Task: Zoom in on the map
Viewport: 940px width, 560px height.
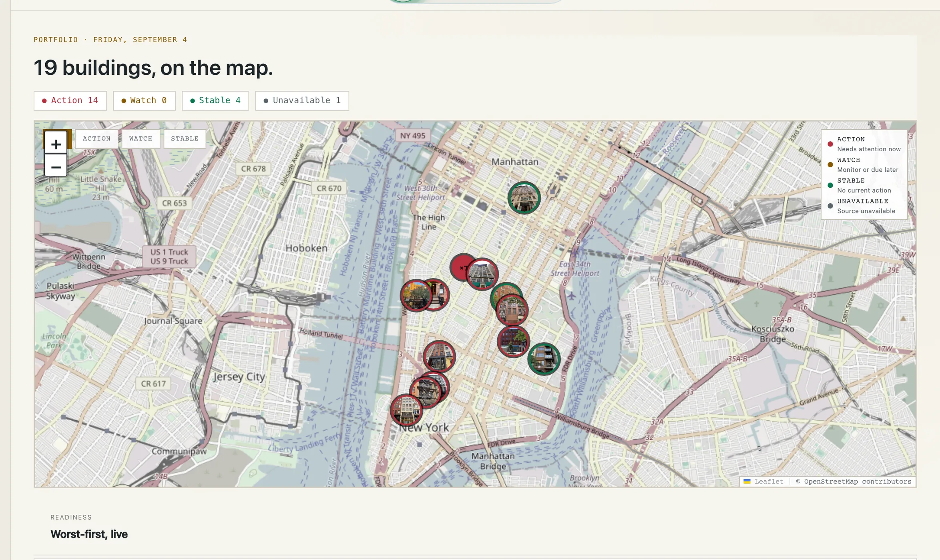Action: pyautogui.click(x=56, y=143)
